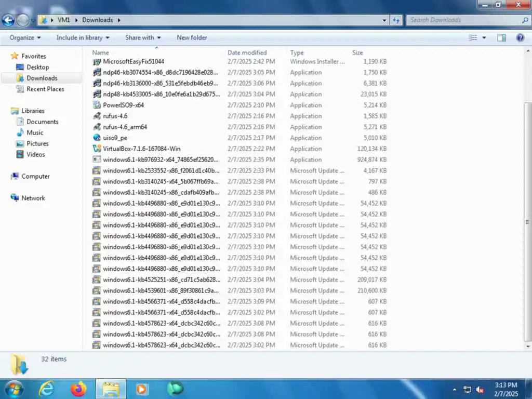
Task: Select Libraries in the navigation pane
Action: [x=33, y=111]
